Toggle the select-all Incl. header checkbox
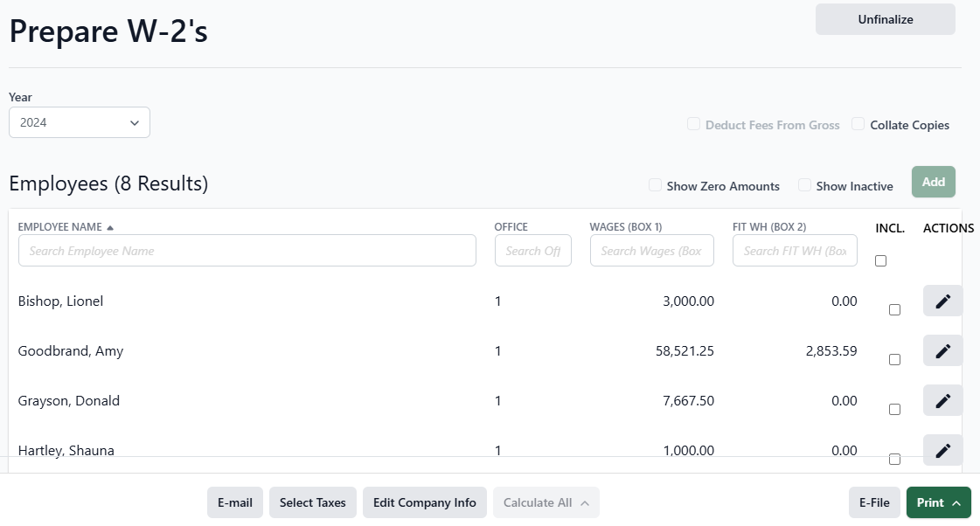 [x=880, y=260]
